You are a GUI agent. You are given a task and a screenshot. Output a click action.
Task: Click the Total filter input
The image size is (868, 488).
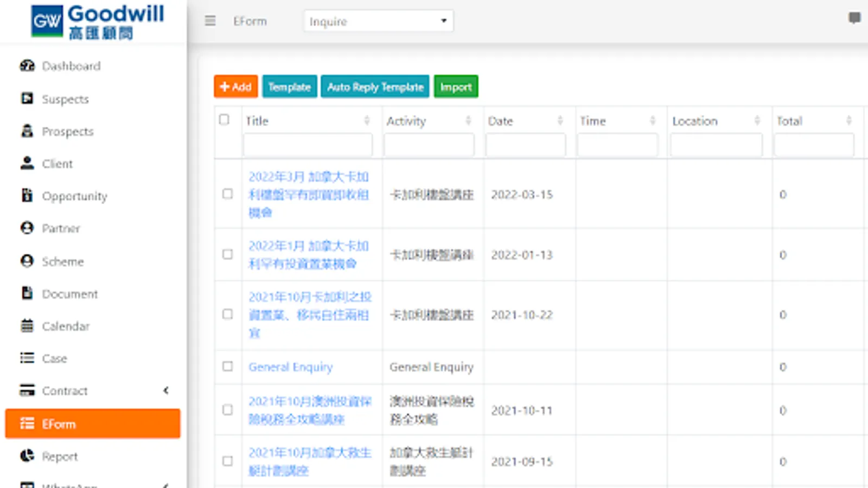click(814, 145)
